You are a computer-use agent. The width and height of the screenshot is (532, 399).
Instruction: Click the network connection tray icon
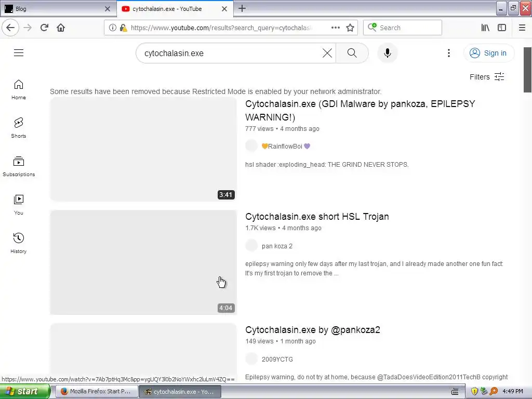pos(484,392)
